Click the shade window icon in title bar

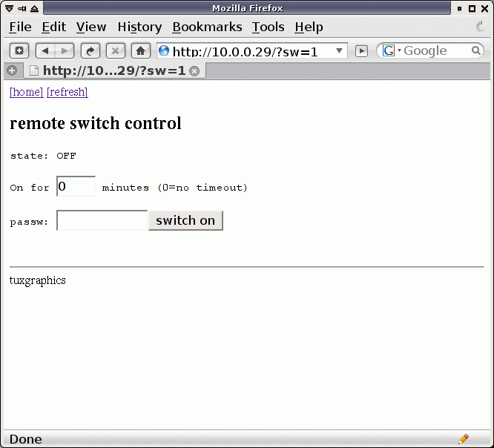point(35,8)
